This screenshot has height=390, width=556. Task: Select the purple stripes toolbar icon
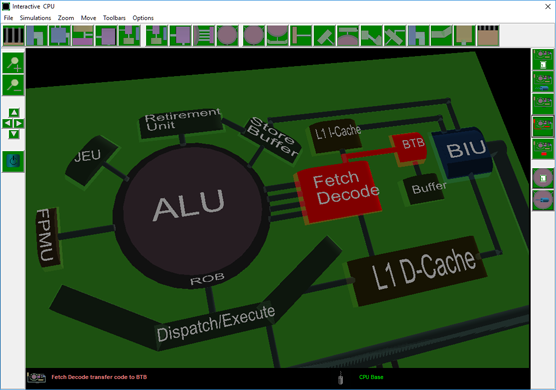click(x=204, y=35)
